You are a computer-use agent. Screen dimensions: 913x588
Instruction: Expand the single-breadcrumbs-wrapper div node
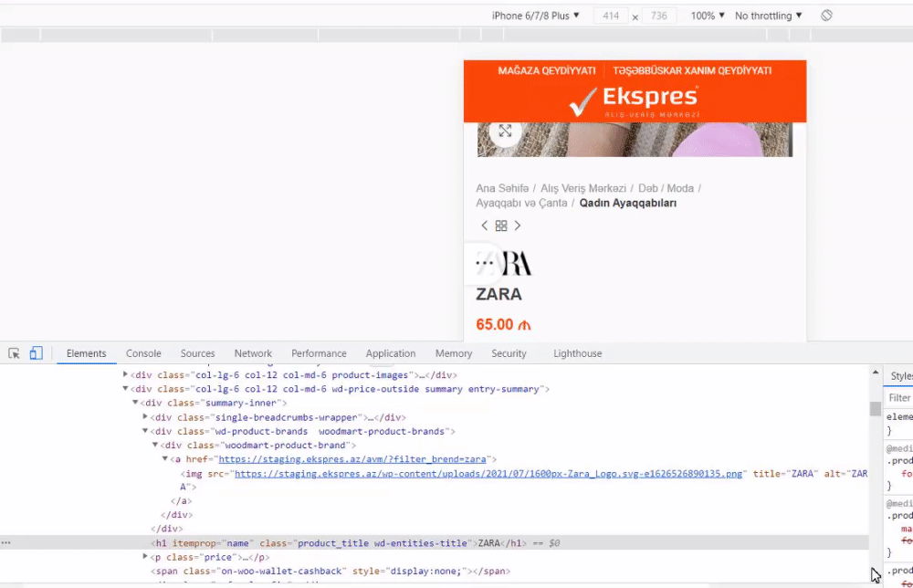tap(145, 417)
